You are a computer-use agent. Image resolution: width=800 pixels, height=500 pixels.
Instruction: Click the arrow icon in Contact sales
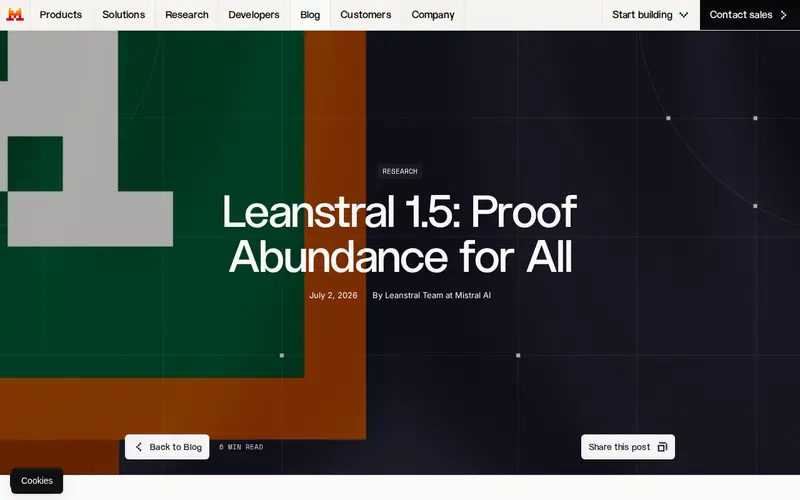tap(784, 15)
